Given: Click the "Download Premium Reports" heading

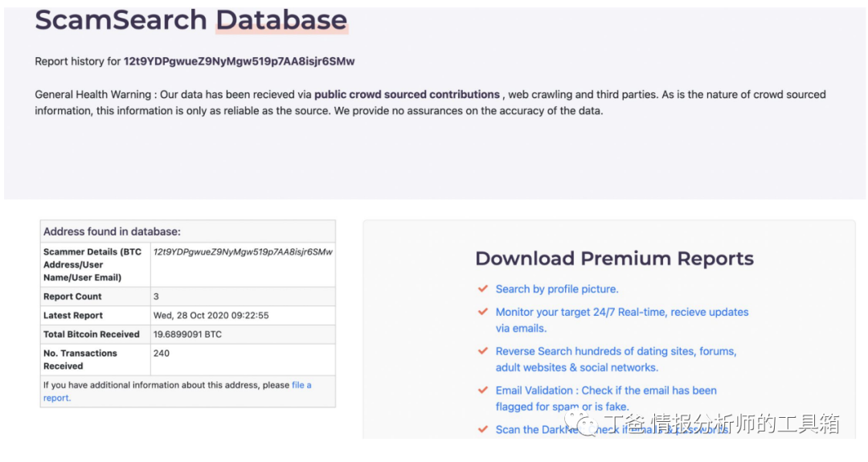Looking at the screenshot, I should tap(615, 259).
